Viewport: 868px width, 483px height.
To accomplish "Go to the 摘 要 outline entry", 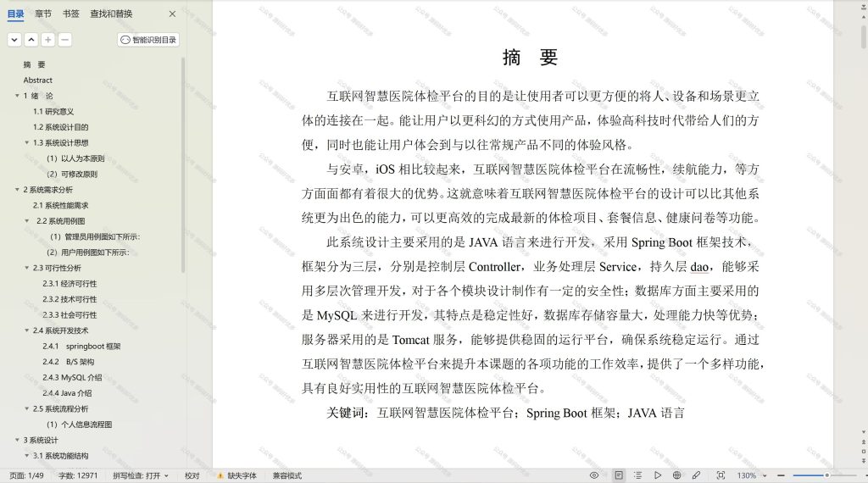I will click(34, 64).
